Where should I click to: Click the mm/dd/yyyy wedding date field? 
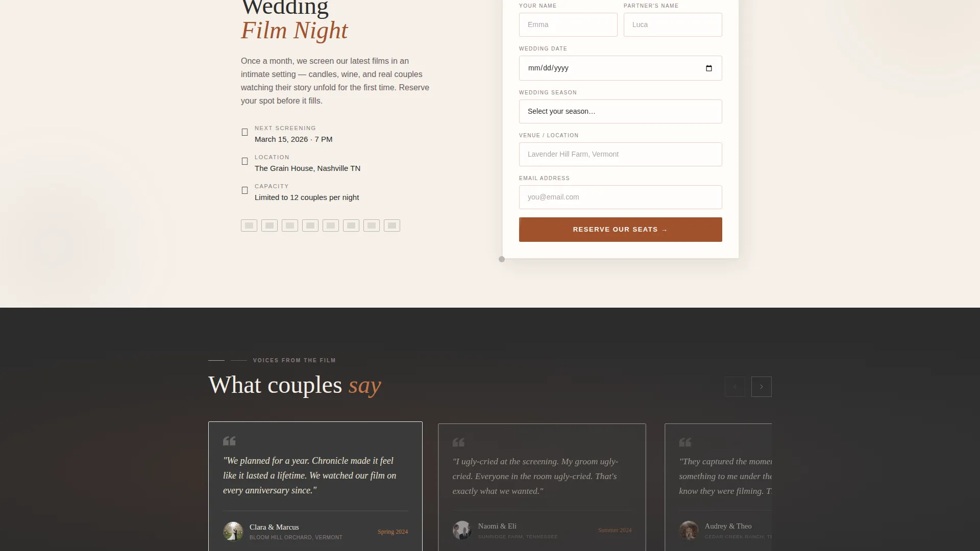(621, 68)
